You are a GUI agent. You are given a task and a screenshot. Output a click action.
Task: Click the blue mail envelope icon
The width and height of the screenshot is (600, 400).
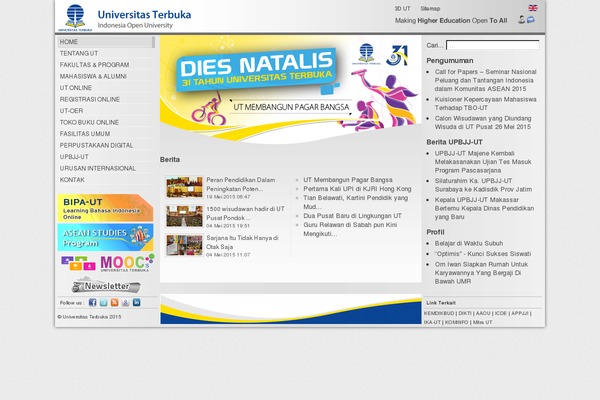[x=530, y=20]
